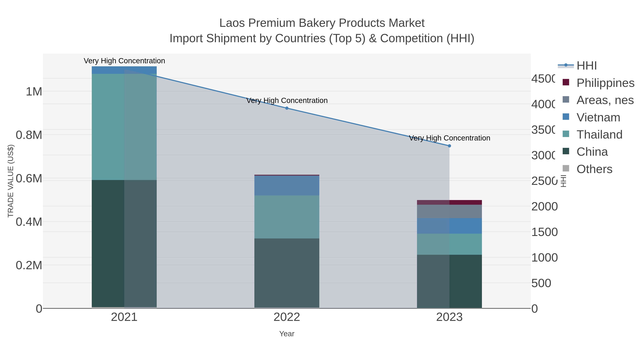Toggle the Philippines legend entry
644x362 pixels.
tap(598, 83)
